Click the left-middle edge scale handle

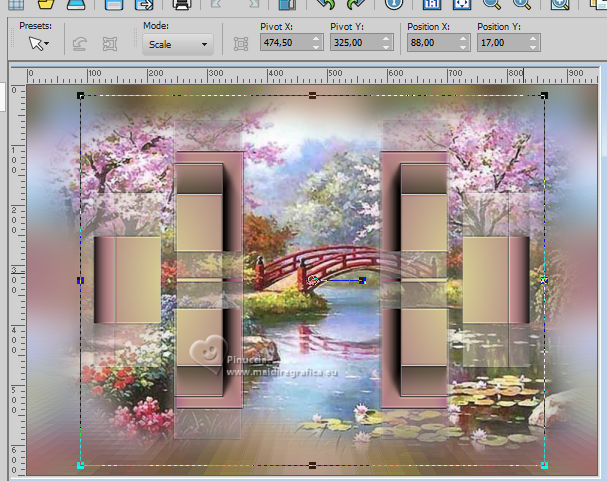(x=81, y=281)
